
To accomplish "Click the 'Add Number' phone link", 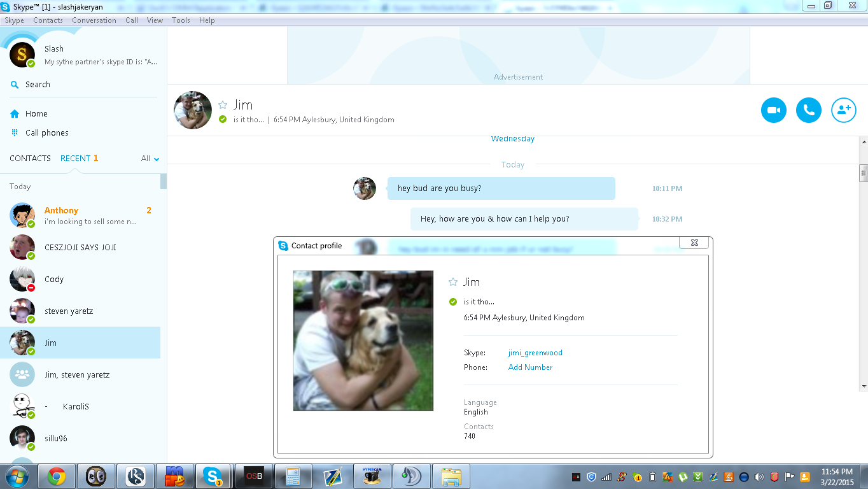I will click(530, 367).
